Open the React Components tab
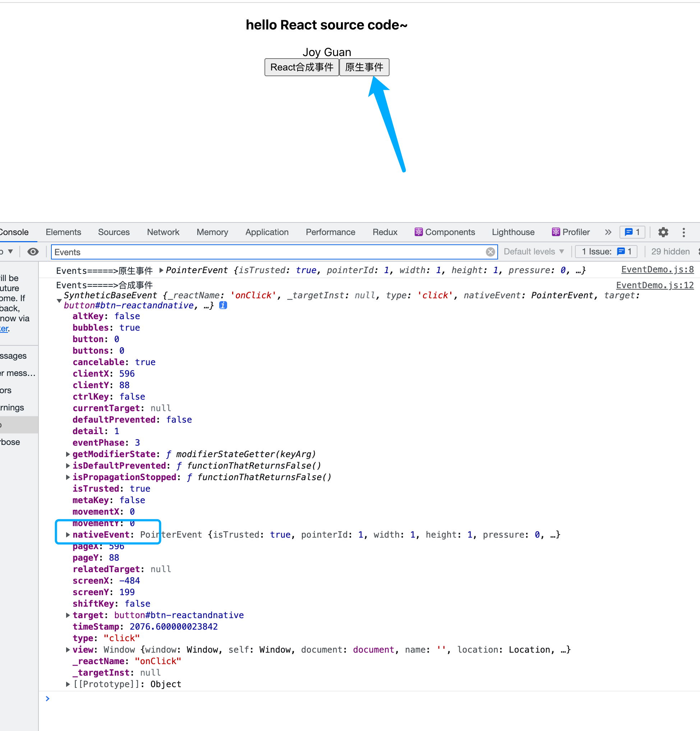The height and width of the screenshot is (731, 700). pos(445,232)
